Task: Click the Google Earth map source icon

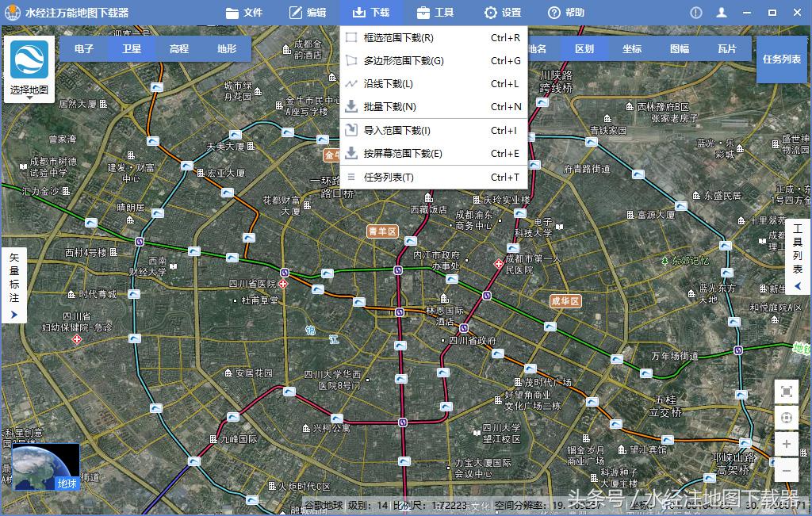Action: pos(29,60)
